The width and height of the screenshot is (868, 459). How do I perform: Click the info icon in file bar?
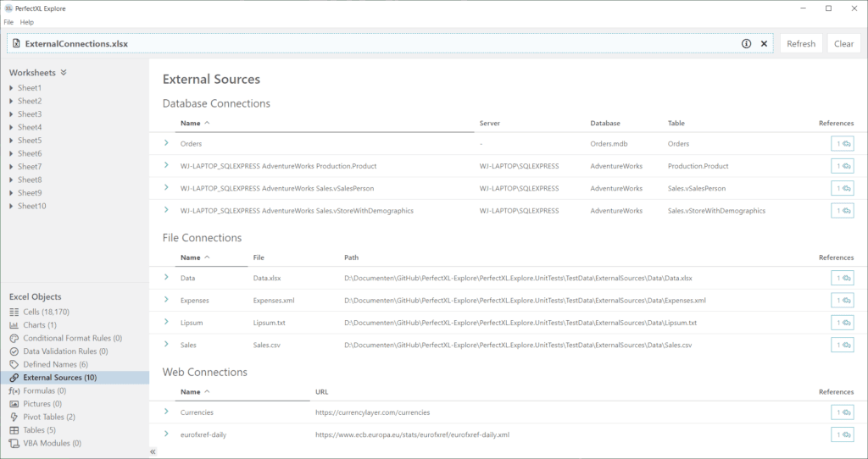tap(747, 43)
